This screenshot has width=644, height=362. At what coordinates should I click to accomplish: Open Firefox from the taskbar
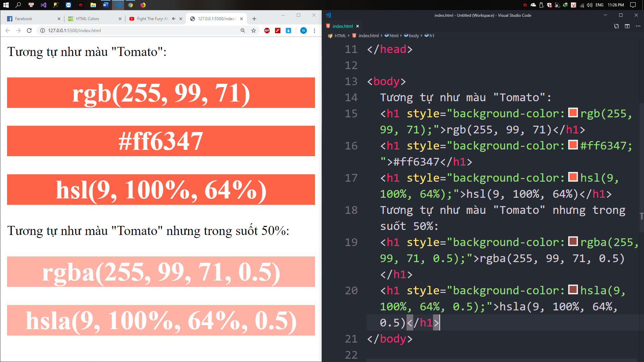(x=143, y=5)
